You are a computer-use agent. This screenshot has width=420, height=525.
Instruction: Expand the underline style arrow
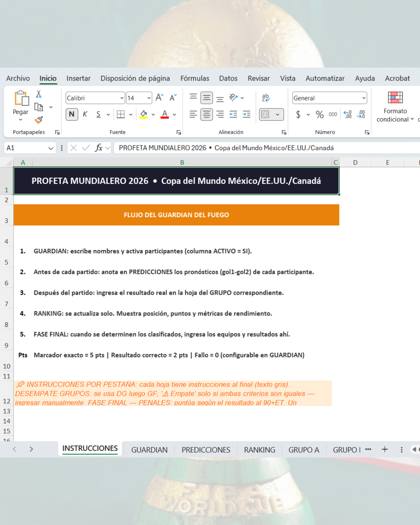pyautogui.click(x=108, y=115)
